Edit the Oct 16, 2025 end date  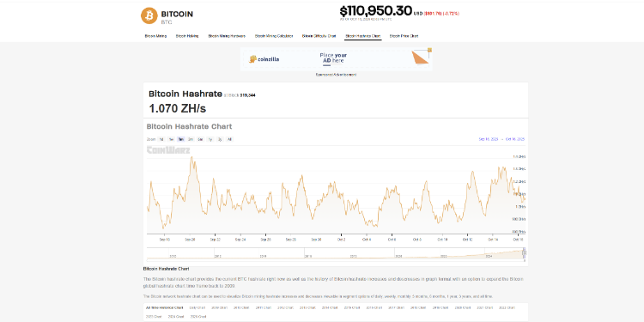click(515, 139)
